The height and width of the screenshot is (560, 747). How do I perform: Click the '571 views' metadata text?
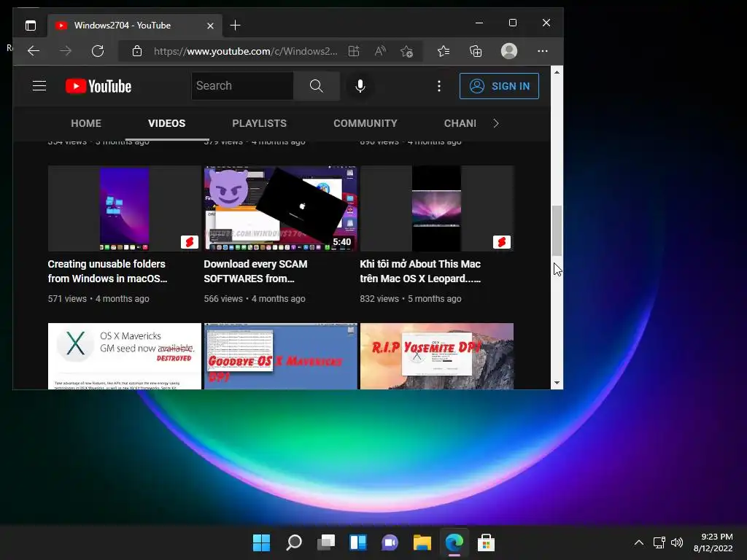(x=67, y=298)
